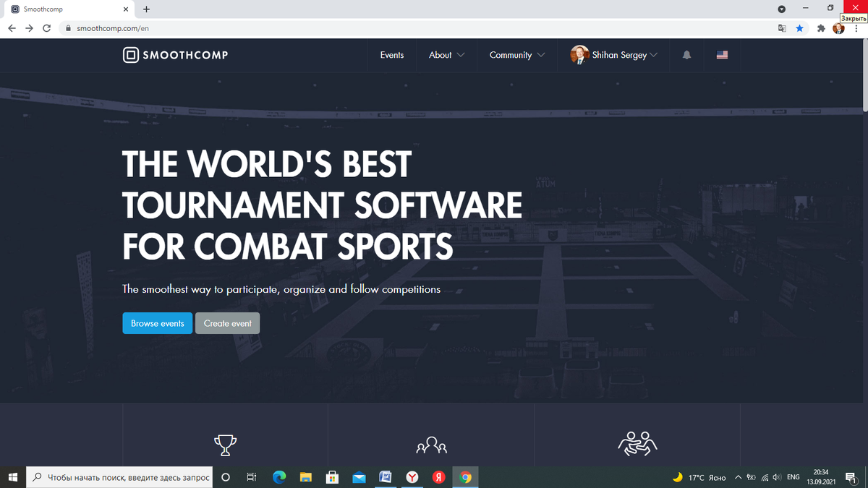Launch Chrome from the taskbar icon
The image size is (868, 488).
click(x=465, y=477)
